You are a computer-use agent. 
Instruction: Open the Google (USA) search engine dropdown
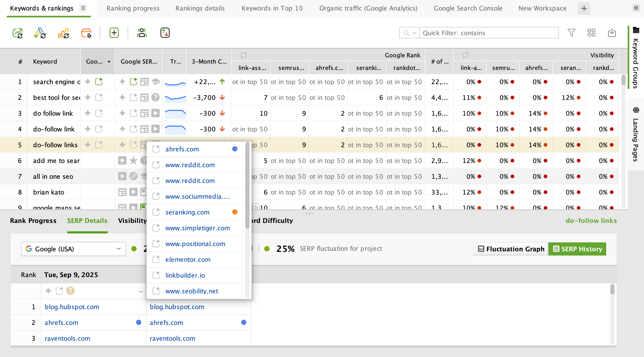click(x=74, y=249)
